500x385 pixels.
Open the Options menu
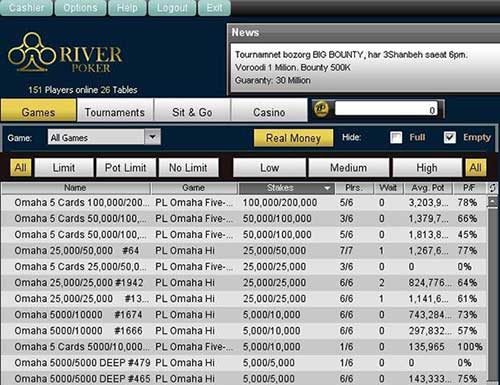[80, 8]
